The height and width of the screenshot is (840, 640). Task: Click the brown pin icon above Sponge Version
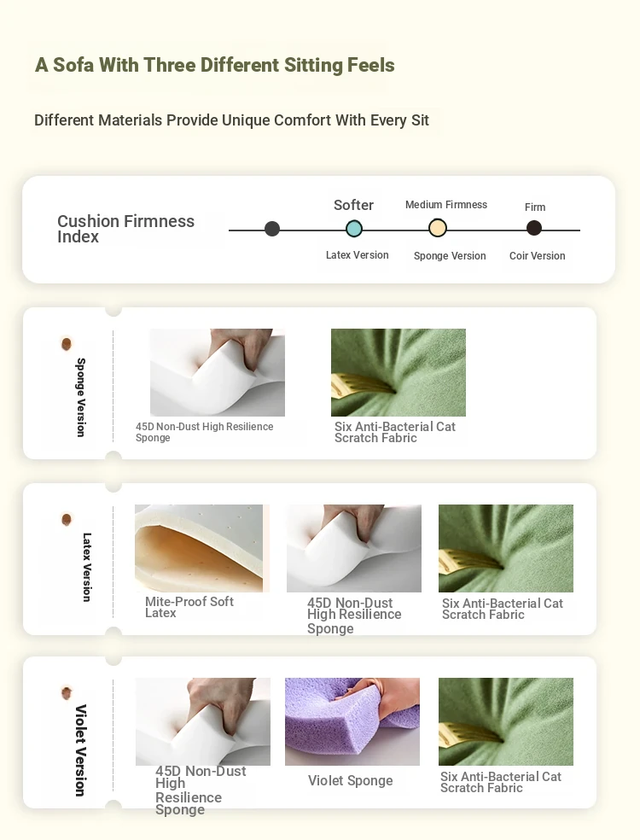(67, 343)
